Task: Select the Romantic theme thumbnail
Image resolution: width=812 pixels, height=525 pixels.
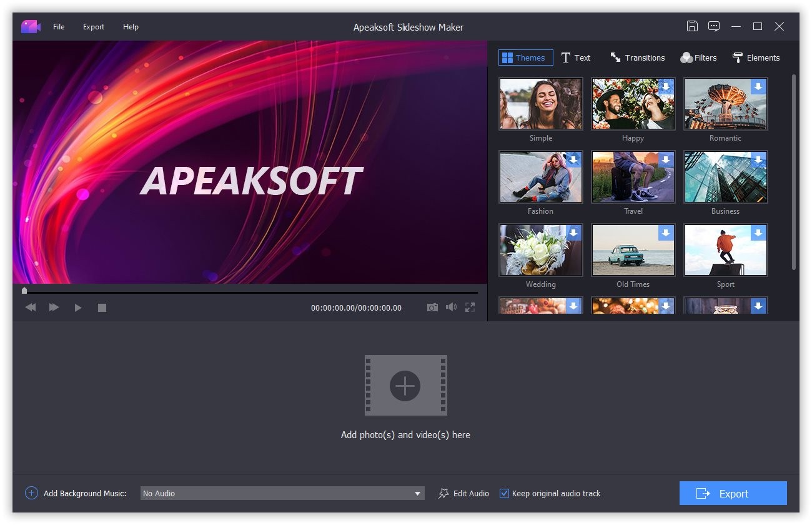Action: (x=726, y=104)
